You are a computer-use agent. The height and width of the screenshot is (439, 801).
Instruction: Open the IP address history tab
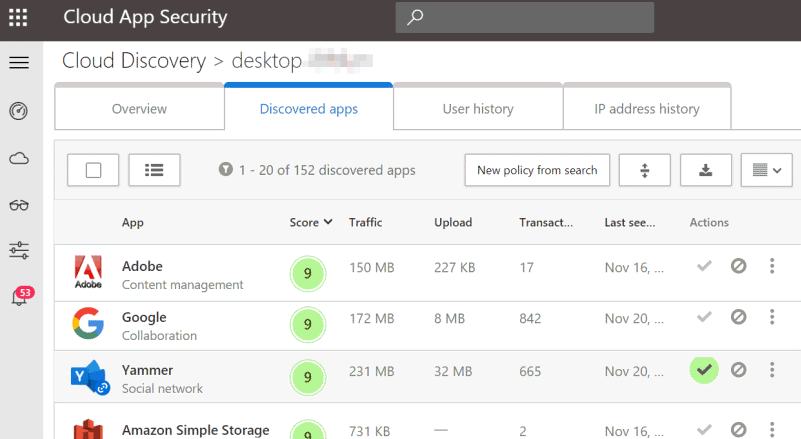click(647, 109)
